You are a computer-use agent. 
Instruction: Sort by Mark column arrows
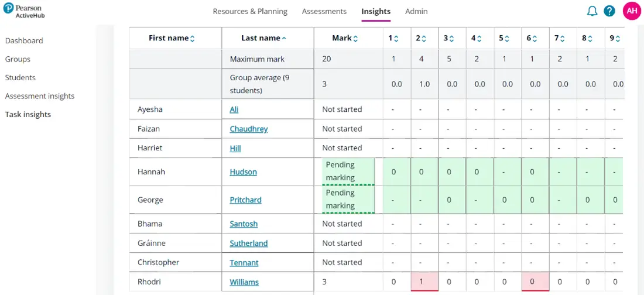pos(355,39)
